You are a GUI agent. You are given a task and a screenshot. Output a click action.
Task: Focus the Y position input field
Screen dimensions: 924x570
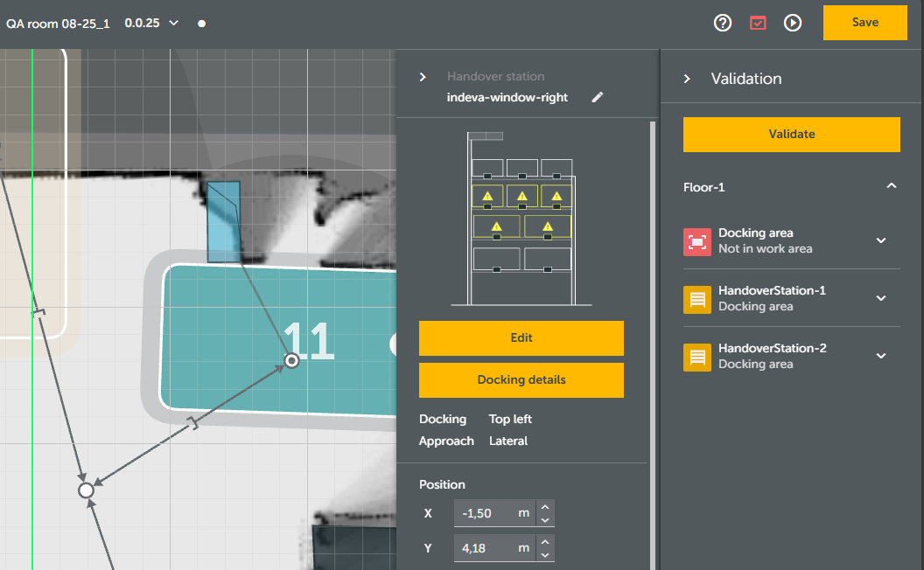pos(494,548)
